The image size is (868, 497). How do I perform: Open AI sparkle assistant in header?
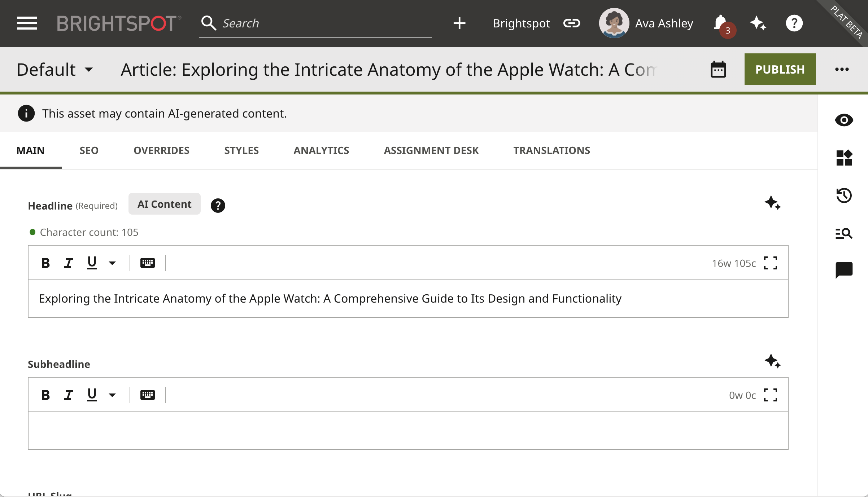pyautogui.click(x=758, y=23)
